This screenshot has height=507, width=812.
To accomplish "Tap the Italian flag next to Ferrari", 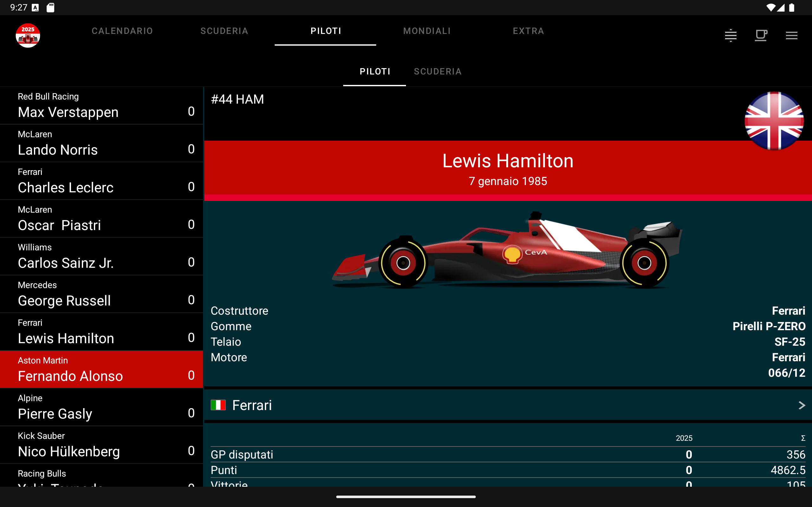I will click(218, 405).
